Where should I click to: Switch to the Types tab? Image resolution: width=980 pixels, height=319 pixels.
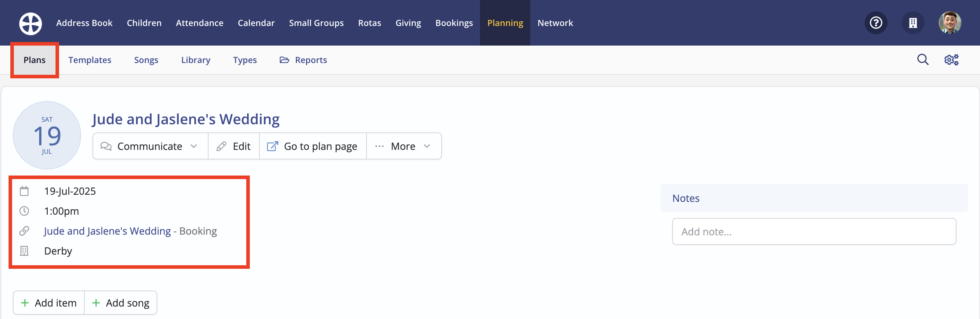[245, 60]
